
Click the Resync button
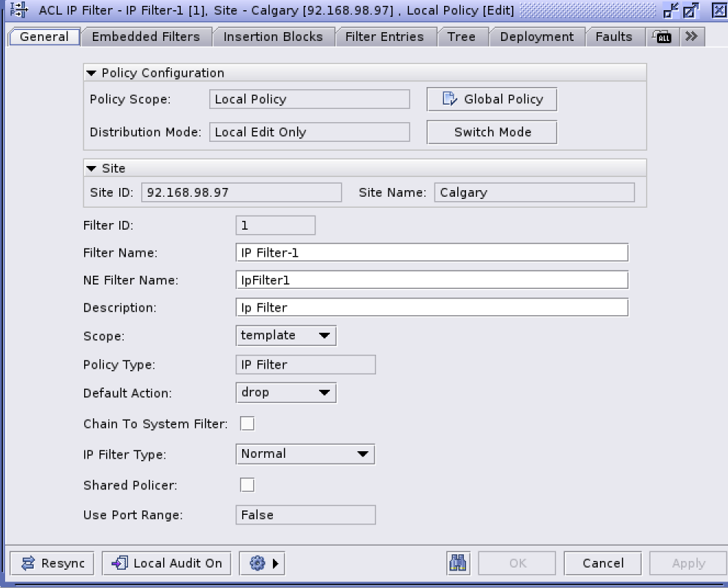coord(53,563)
